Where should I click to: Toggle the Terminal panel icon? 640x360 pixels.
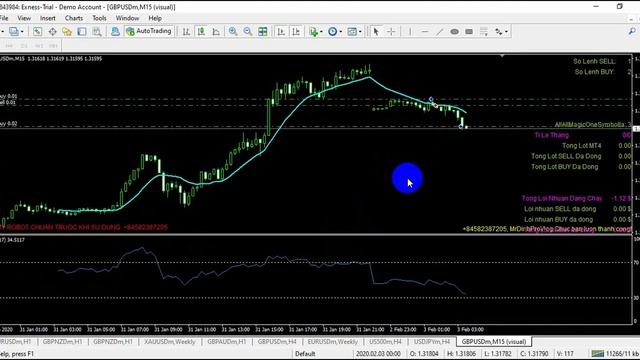(82, 31)
